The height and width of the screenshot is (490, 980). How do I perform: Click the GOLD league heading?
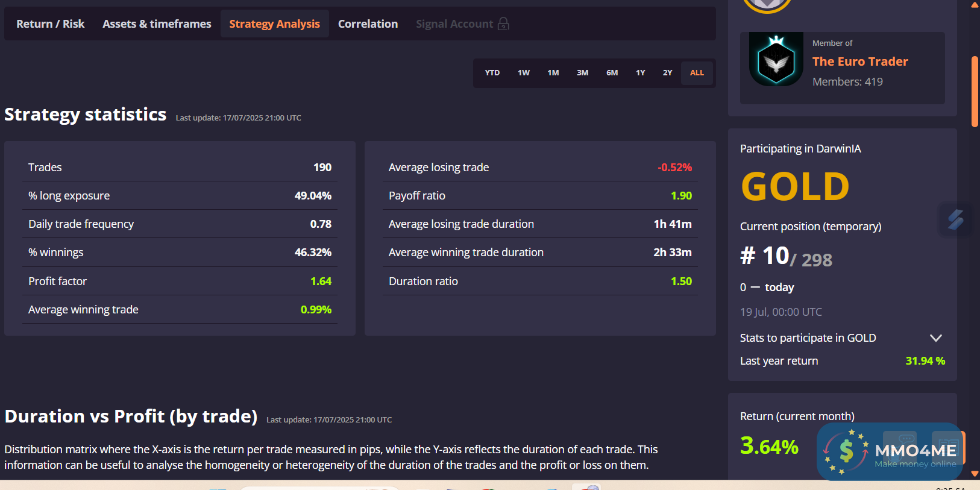(x=794, y=186)
